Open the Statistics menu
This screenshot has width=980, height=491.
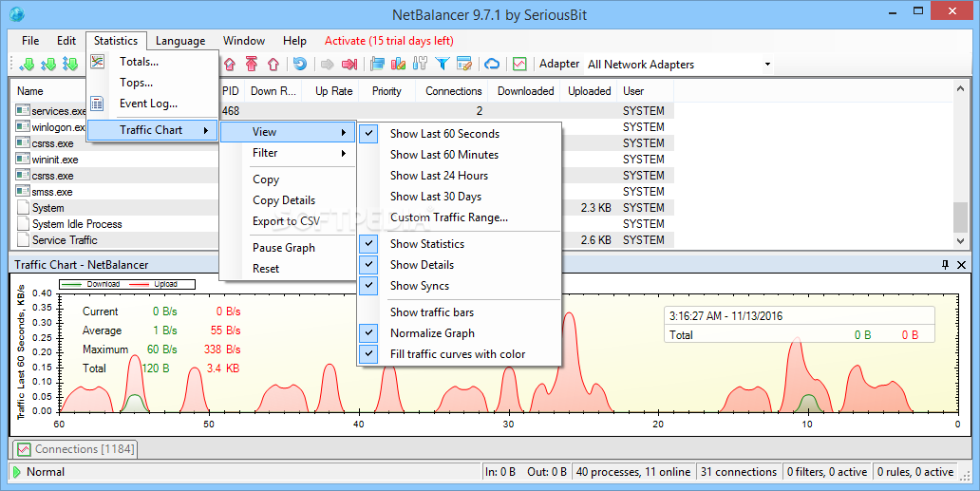(x=116, y=41)
